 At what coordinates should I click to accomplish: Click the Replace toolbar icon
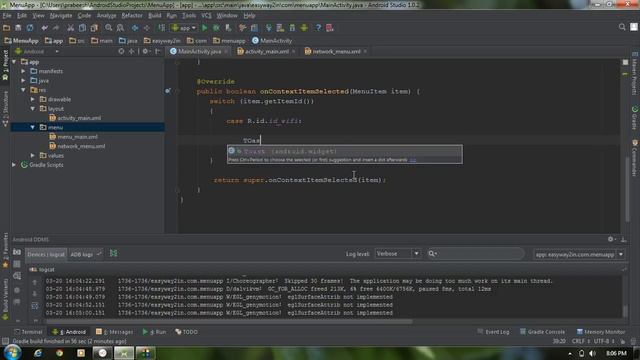(x=120, y=28)
